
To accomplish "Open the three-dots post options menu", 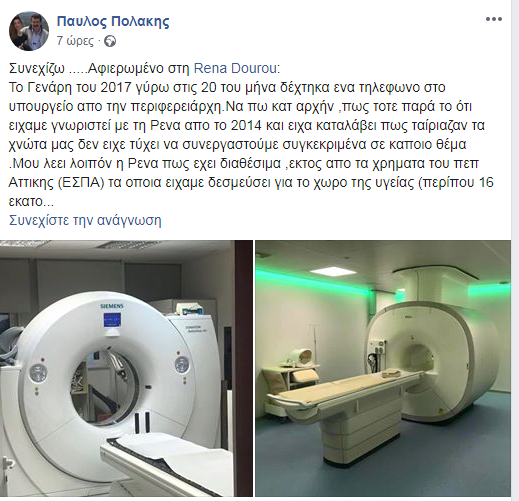I will pyautogui.click(x=494, y=19).
